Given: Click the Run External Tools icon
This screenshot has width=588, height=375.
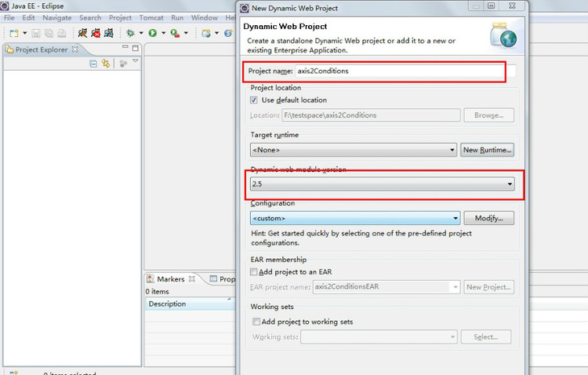Looking at the screenshot, I should click(175, 33).
